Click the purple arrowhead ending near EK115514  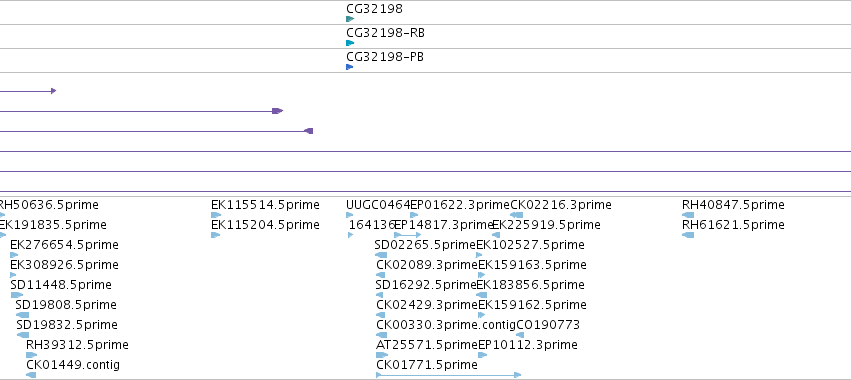[277, 111]
